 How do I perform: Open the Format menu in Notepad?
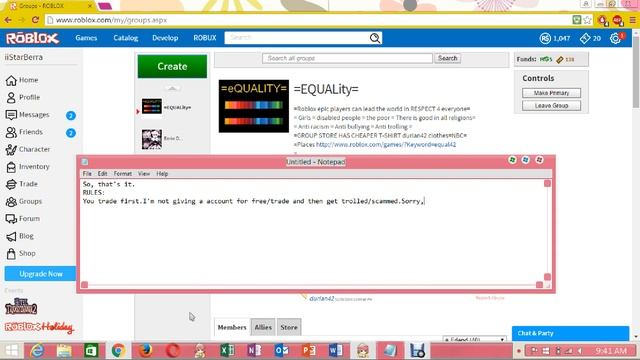pyautogui.click(x=123, y=174)
